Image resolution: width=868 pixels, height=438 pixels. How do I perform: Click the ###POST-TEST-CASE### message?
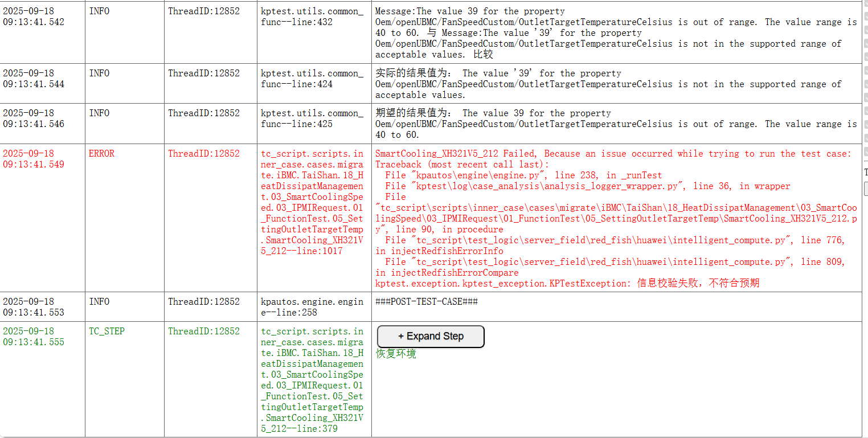tap(427, 302)
